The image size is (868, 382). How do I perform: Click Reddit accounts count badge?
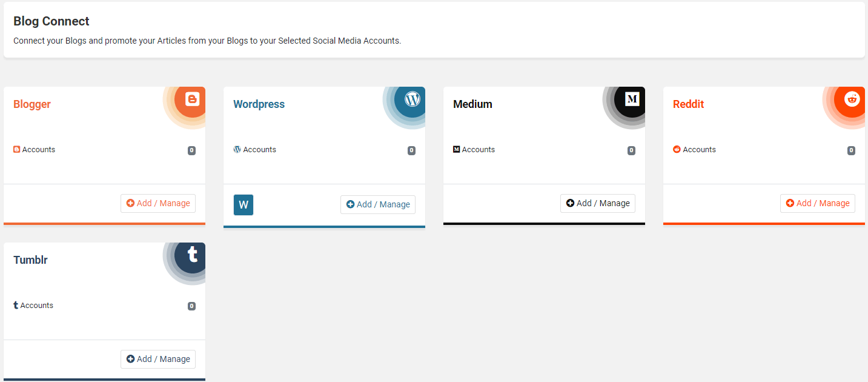851,150
